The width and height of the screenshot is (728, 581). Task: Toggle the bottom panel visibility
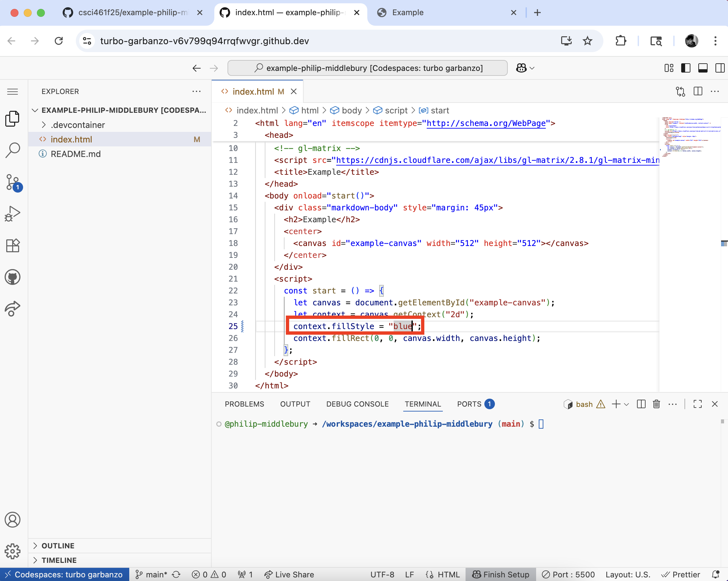tap(703, 68)
